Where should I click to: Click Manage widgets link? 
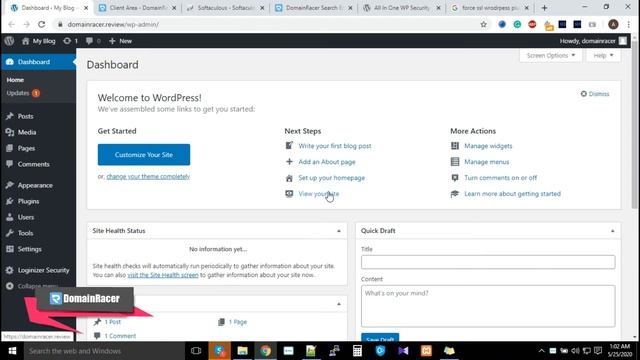pyautogui.click(x=488, y=146)
